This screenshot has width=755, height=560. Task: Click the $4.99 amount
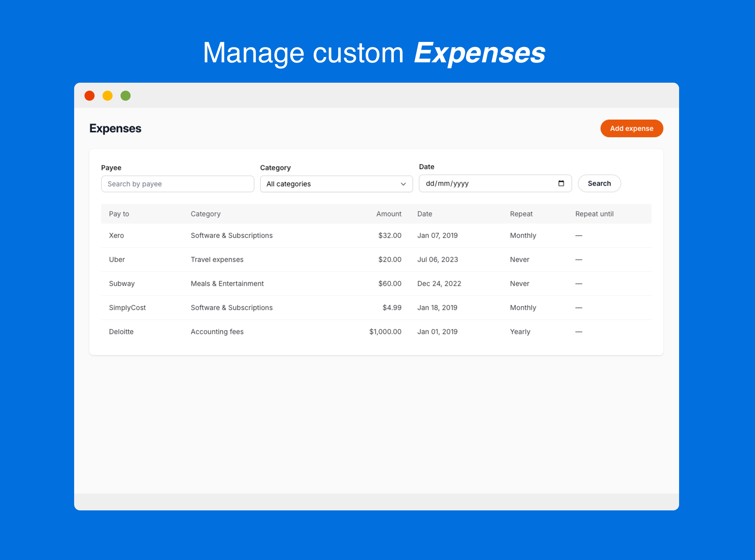coord(392,308)
